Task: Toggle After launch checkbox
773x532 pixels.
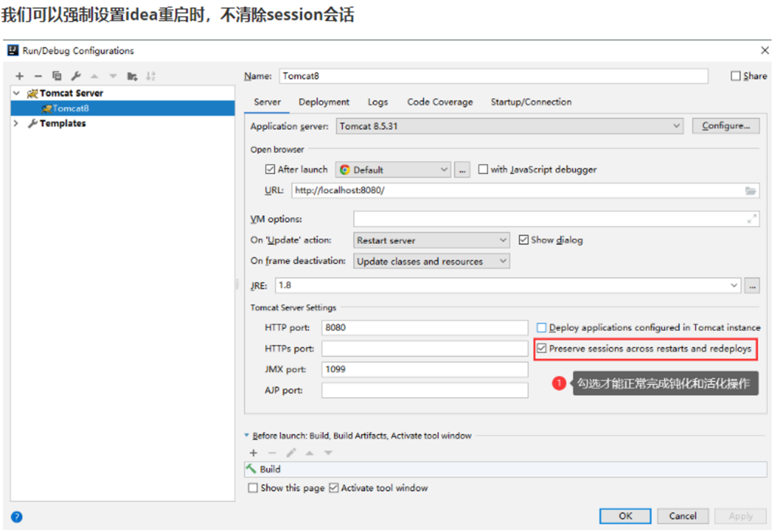Action: pyautogui.click(x=270, y=170)
